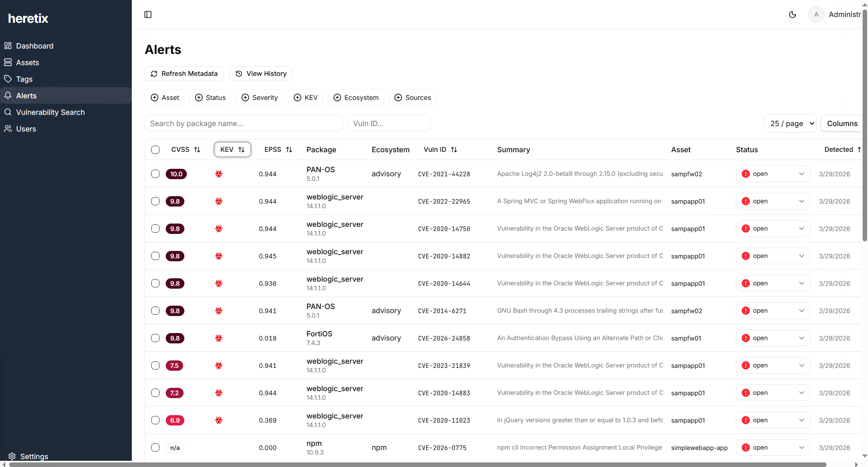Open the Tags section
Screen dimensions: 868x467
pos(24,79)
